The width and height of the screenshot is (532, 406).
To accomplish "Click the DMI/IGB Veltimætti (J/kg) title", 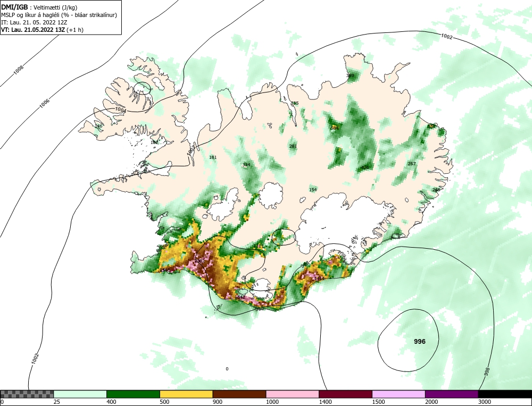I will pos(39,7).
